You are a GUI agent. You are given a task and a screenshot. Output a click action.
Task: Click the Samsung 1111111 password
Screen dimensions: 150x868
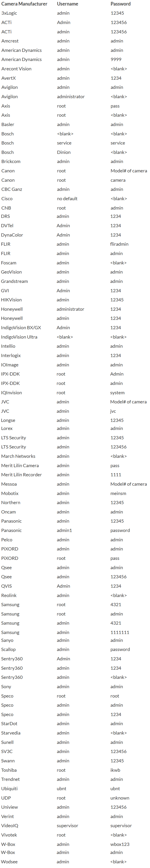click(120, 633)
